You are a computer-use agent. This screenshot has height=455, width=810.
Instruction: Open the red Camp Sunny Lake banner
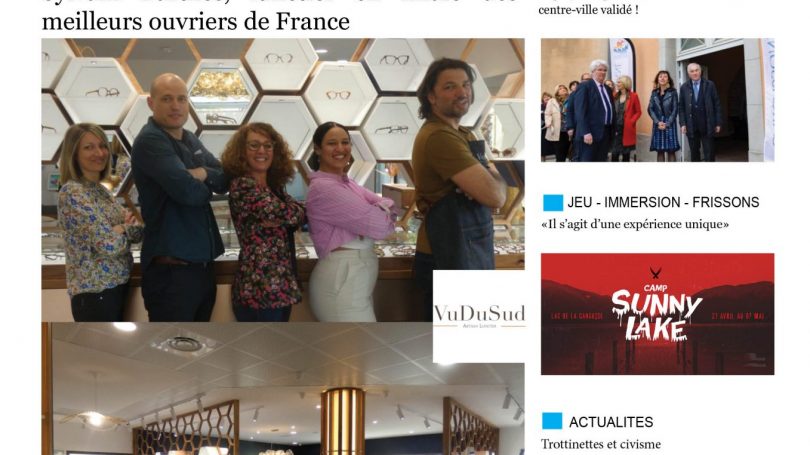[658, 314]
